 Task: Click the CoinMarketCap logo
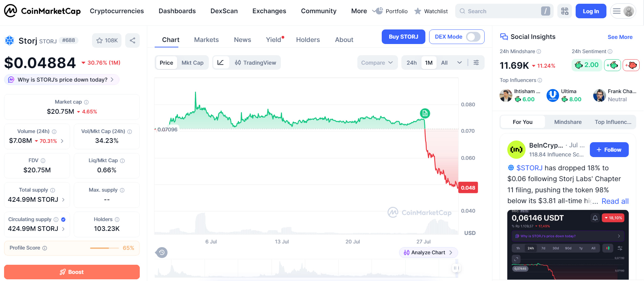[x=42, y=11]
